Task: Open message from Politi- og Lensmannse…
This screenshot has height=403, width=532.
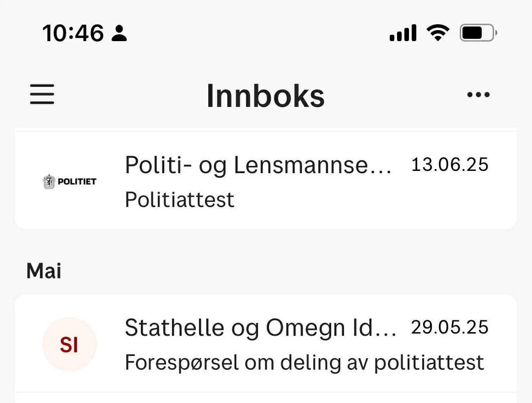Action: [x=258, y=165]
